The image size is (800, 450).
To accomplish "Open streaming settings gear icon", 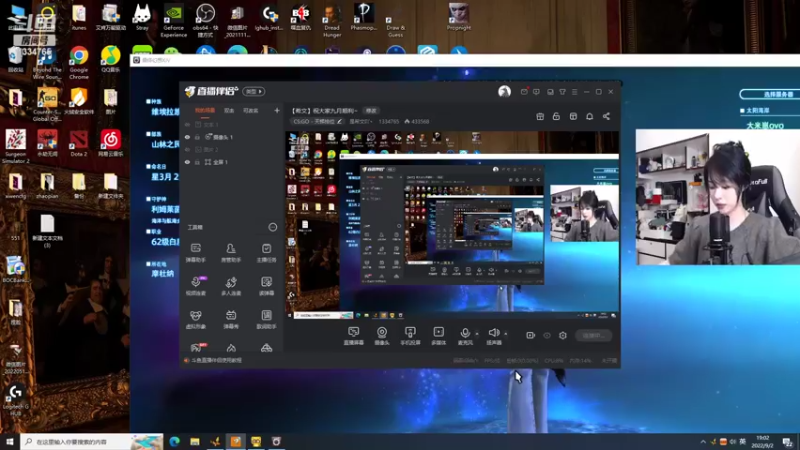I will (563, 335).
